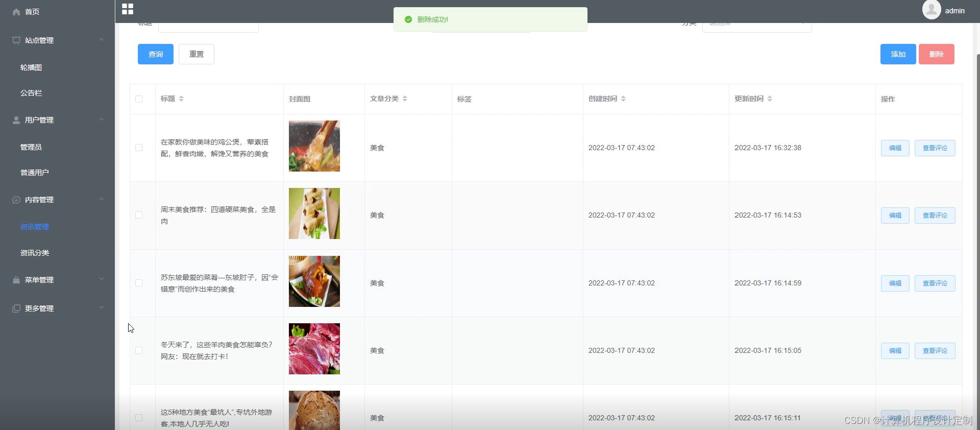This screenshot has width=980, height=430.
Task: Collapse the 用户管理 menu chevron
Action: click(x=102, y=120)
